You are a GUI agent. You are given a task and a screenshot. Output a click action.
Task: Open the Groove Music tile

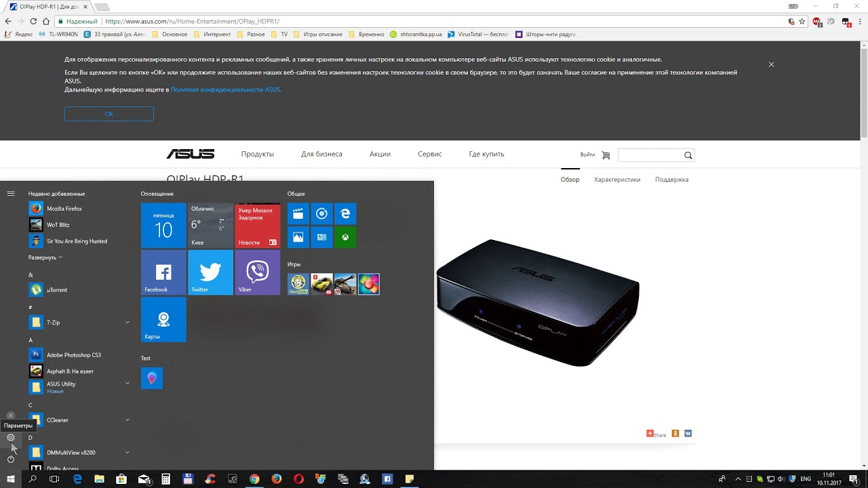click(321, 214)
